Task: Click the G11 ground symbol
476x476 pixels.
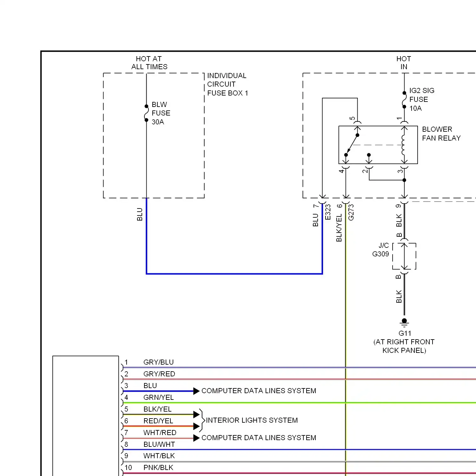Action: pos(404,323)
